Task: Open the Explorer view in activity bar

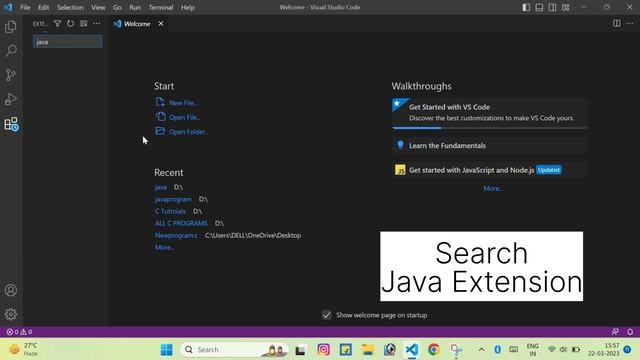Action: tap(11, 27)
